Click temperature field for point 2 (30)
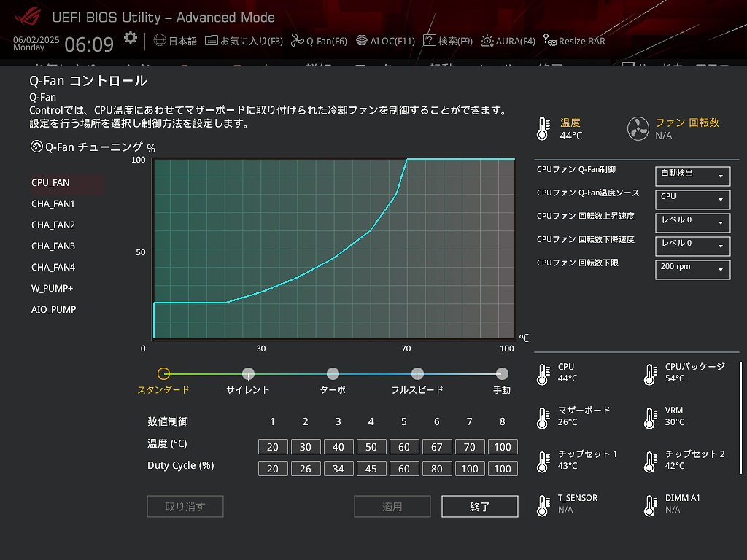747x560 pixels. click(x=306, y=447)
